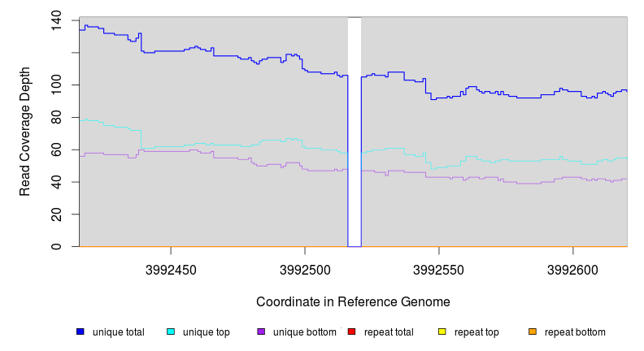Click the yellow repeat top legend swatch
The width and height of the screenshot is (644, 351).
point(442,332)
